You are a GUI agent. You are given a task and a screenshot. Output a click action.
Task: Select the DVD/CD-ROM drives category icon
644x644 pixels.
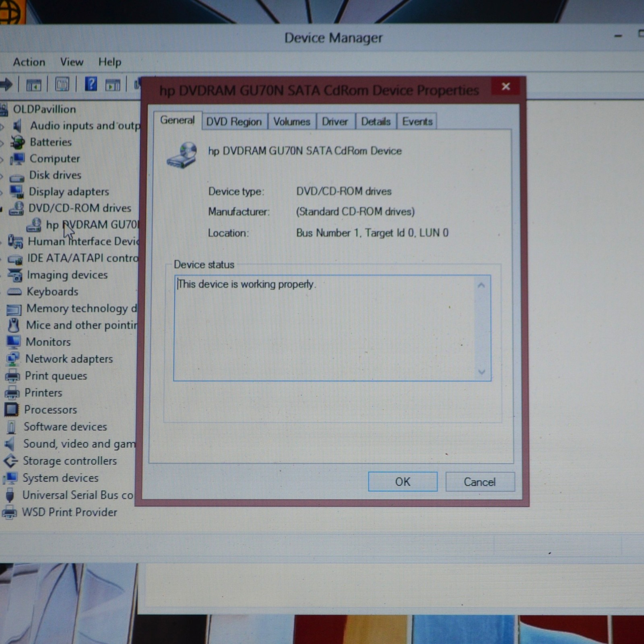click(x=16, y=208)
